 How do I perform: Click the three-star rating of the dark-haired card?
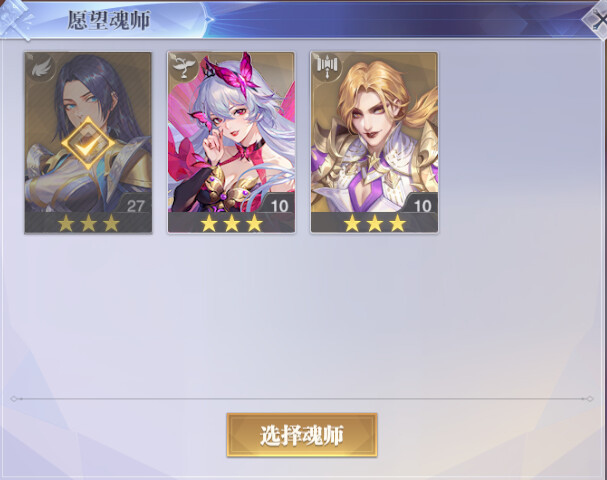click(88, 223)
